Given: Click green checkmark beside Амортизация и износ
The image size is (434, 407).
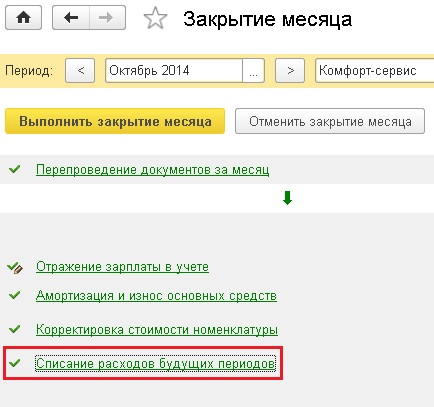Looking at the screenshot, I should pos(15,295).
